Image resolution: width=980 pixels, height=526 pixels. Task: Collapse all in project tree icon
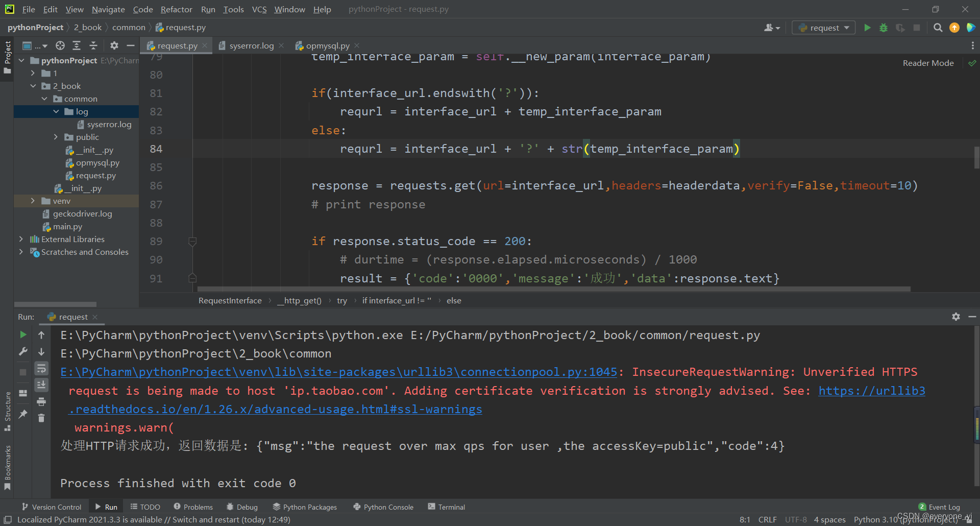tap(93, 45)
